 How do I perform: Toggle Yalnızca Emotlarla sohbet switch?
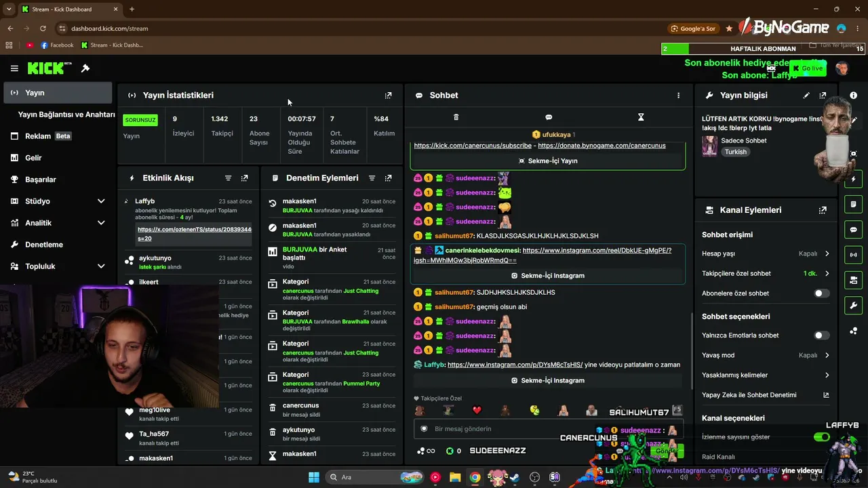pyautogui.click(x=821, y=335)
